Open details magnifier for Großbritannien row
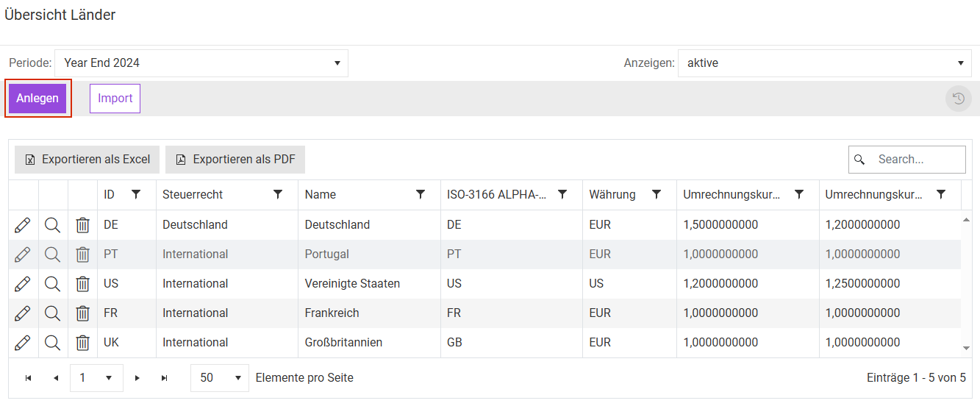The width and height of the screenshot is (980, 406). click(52, 343)
